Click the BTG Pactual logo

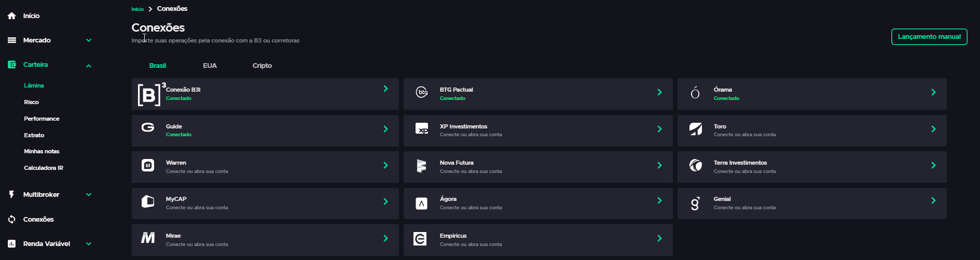pyautogui.click(x=422, y=93)
